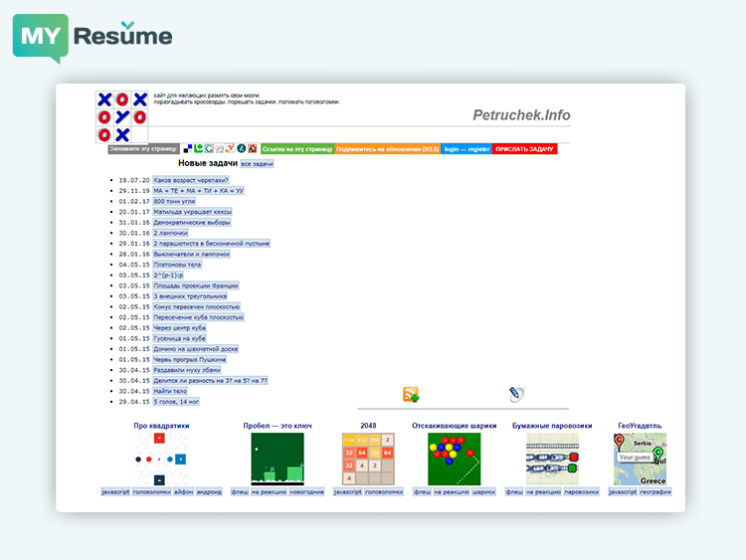Open the 'Бумажные паровозики' game thumbnail
The image size is (746, 560).
coord(552,459)
